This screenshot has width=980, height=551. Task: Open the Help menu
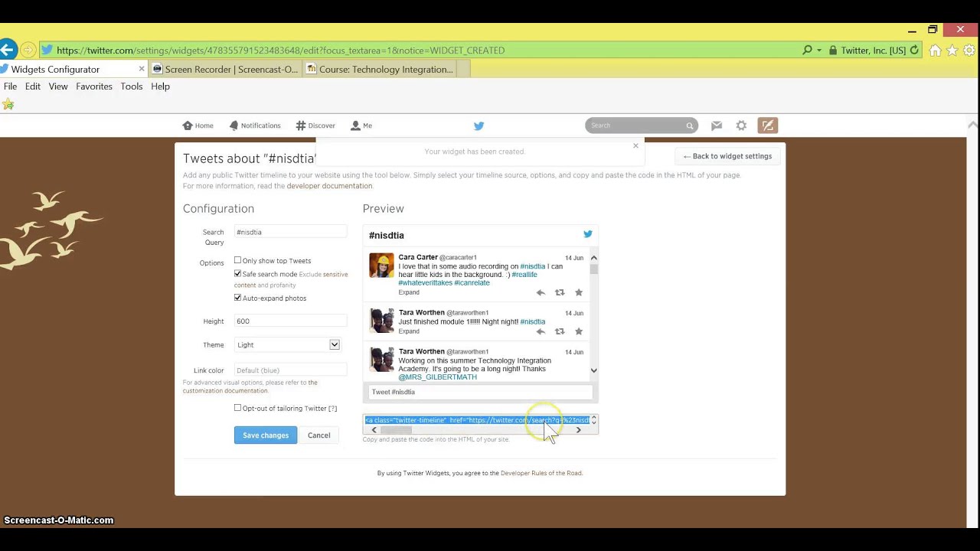tap(160, 86)
